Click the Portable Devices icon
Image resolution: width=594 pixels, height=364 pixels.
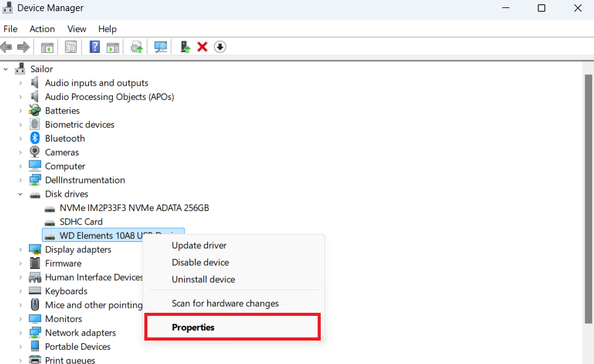(35, 346)
